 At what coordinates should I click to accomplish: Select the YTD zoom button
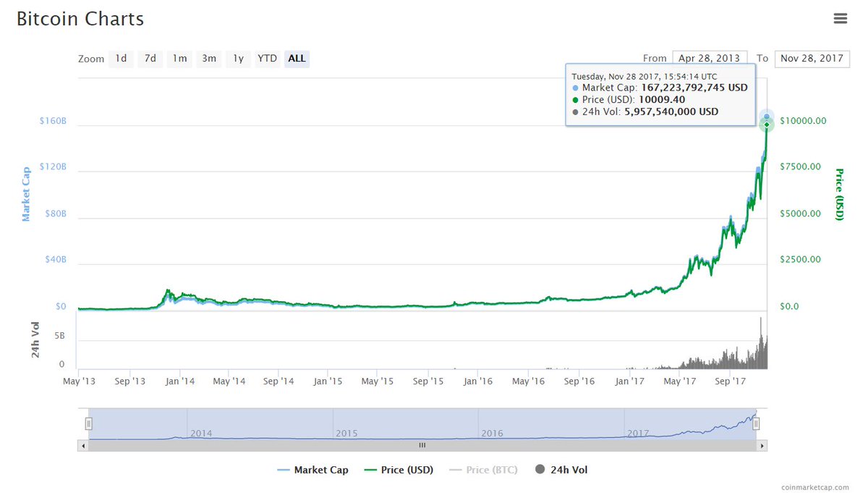268,59
